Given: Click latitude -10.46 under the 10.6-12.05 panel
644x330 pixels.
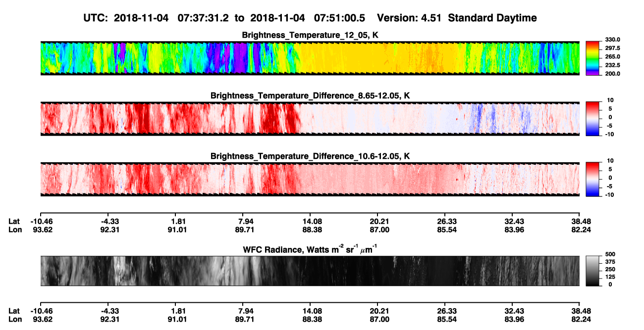Looking at the screenshot, I should coord(41,221).
